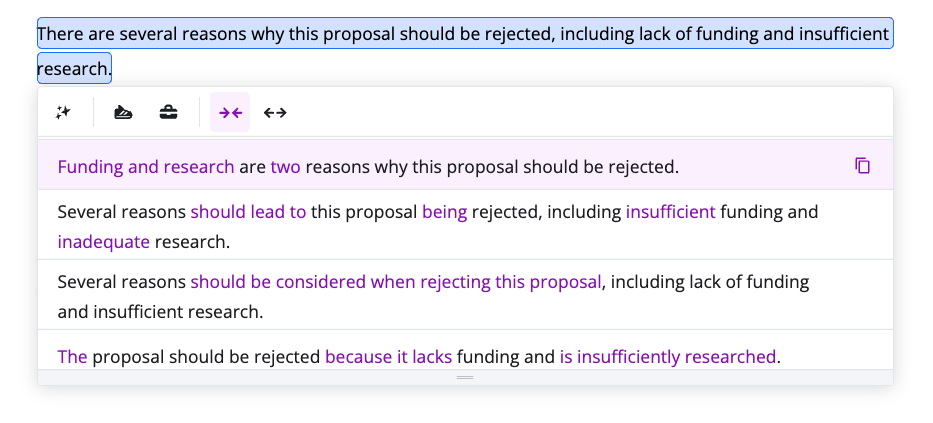933x423 pixels.
Task: Click the highlighted 'There are several reasons' sentence
Action: click(465, 33)
